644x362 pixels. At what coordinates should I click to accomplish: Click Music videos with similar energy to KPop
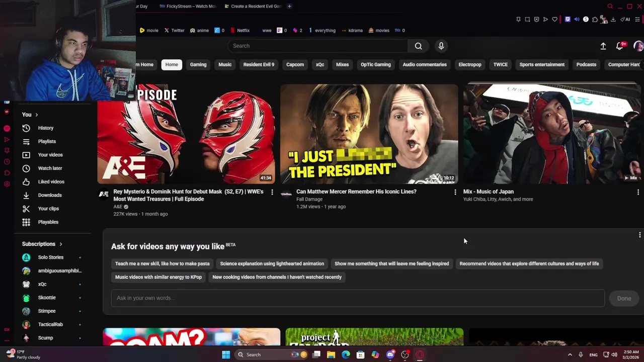[x=158, y=277]
